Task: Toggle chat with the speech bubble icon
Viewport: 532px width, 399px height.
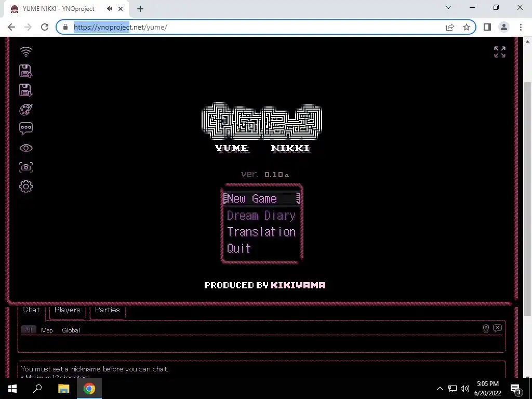Action: coord(26,129)
